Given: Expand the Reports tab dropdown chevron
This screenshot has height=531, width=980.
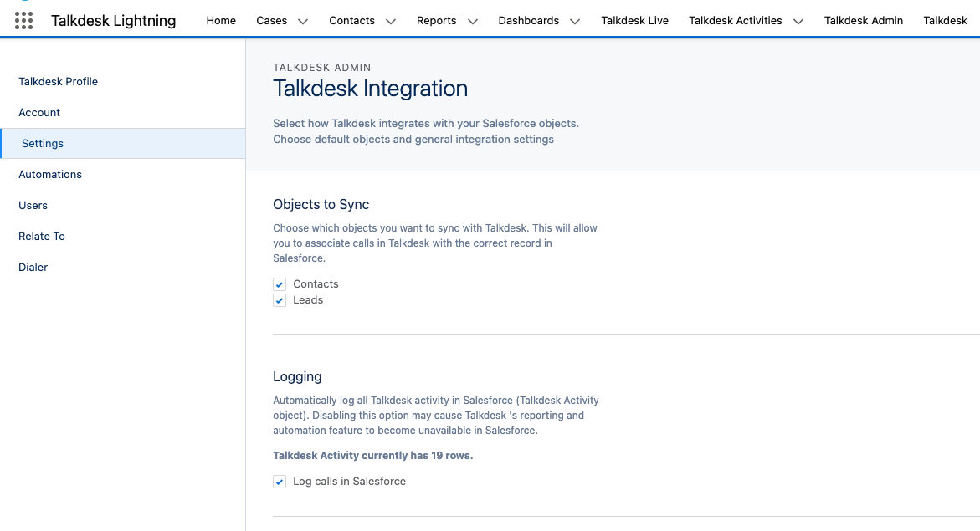Looking at the screenshot, I should 473,21.
